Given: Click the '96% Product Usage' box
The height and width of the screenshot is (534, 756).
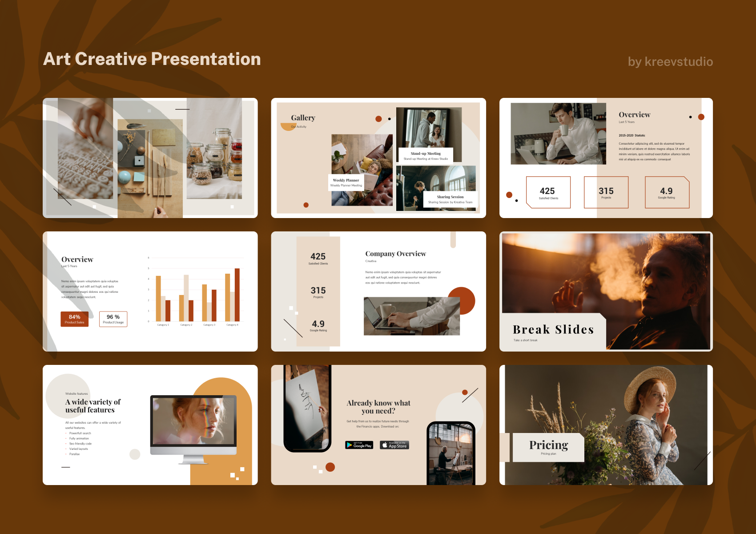Looking at the screenshot, I should 113,319.
